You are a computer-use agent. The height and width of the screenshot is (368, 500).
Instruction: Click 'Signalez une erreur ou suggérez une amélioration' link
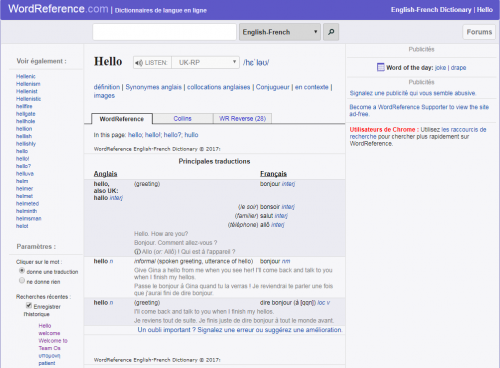pyautogui.click(x=269, y=330)
